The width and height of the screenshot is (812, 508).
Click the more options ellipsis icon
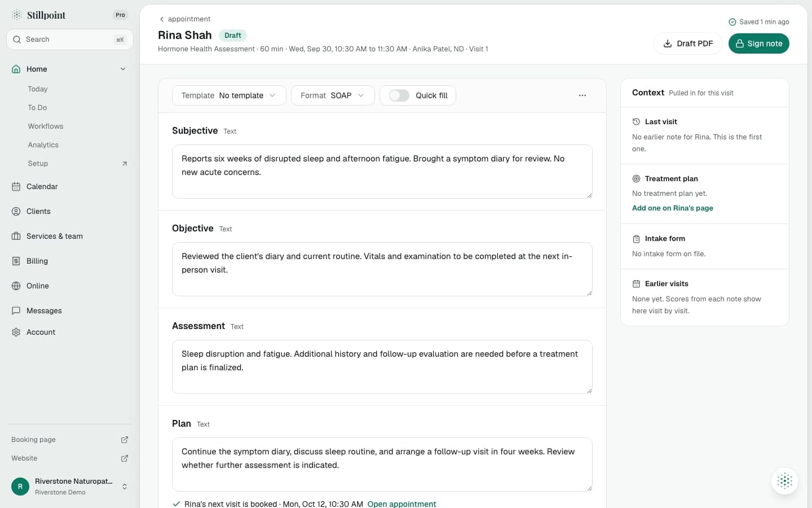click(x=582, y=95)
